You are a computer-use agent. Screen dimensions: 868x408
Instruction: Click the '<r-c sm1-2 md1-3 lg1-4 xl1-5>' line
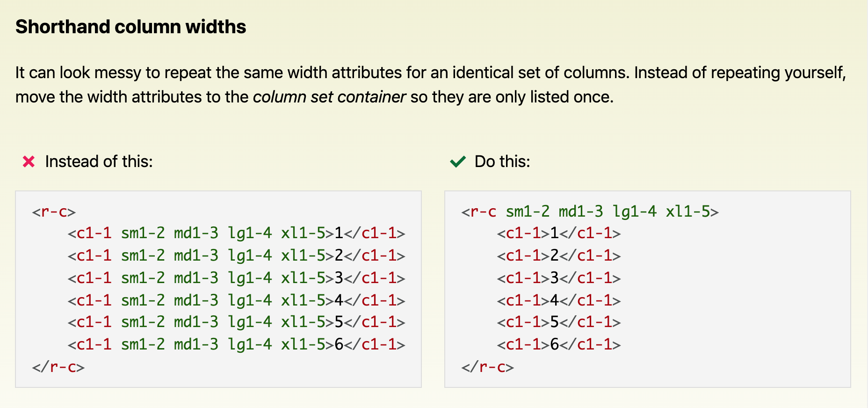pos(590,212)
